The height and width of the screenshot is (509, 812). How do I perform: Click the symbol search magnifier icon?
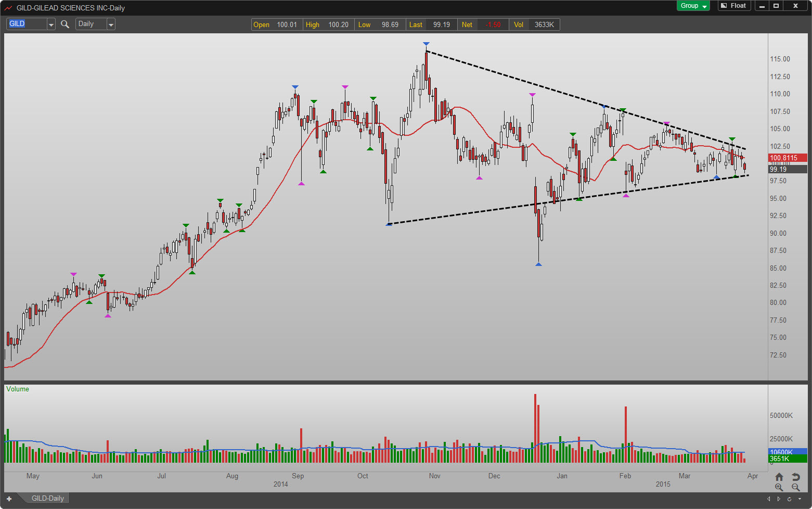pos(65,24)
